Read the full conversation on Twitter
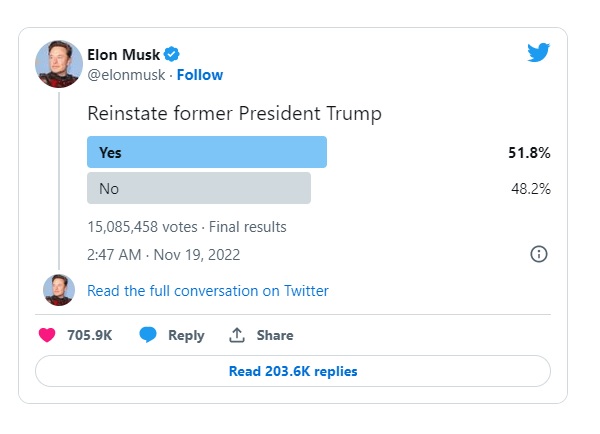Screen dimensions: 600x434 point(208,291)
